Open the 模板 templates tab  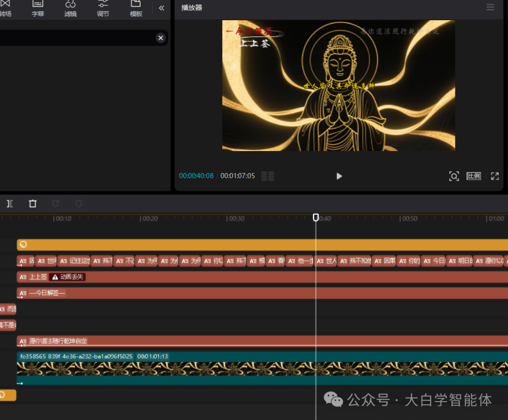point(136,9)
